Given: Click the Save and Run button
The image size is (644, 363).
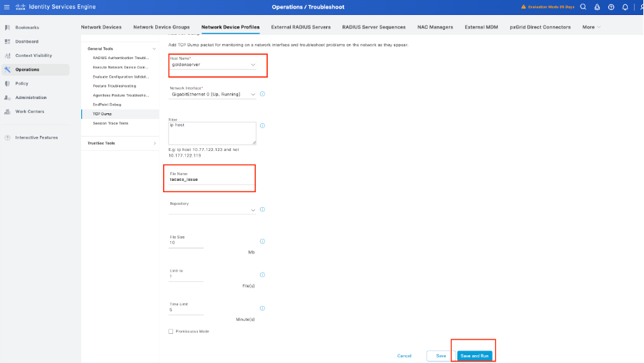Looking at the screenshot, I should coord(474,356).
